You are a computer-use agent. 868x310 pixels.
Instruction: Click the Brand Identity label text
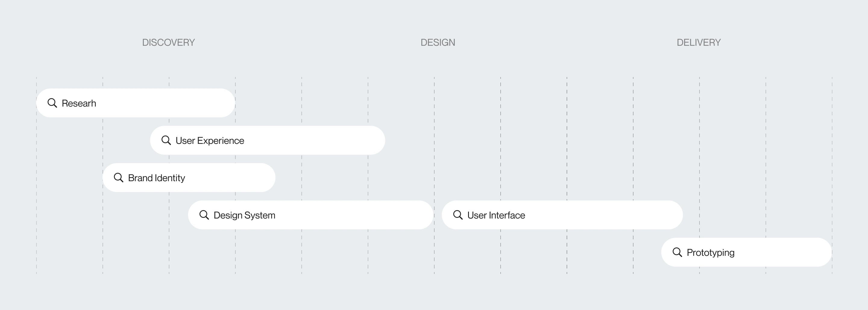tap(157, 178)
